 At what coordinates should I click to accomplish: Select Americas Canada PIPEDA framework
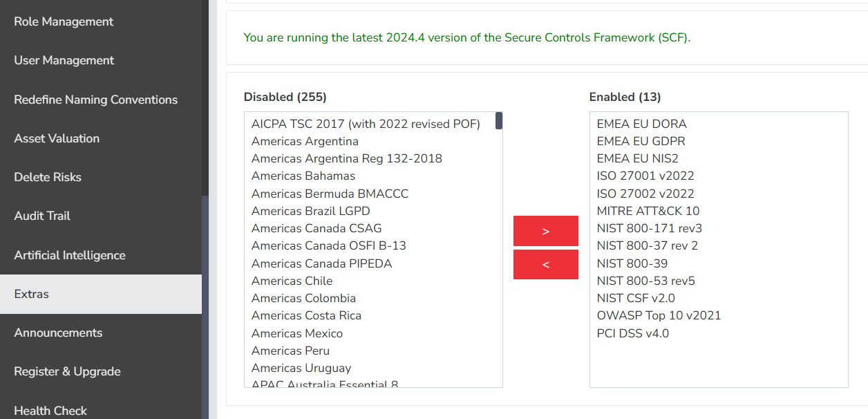pyautogui.click(x=322, y=263)
